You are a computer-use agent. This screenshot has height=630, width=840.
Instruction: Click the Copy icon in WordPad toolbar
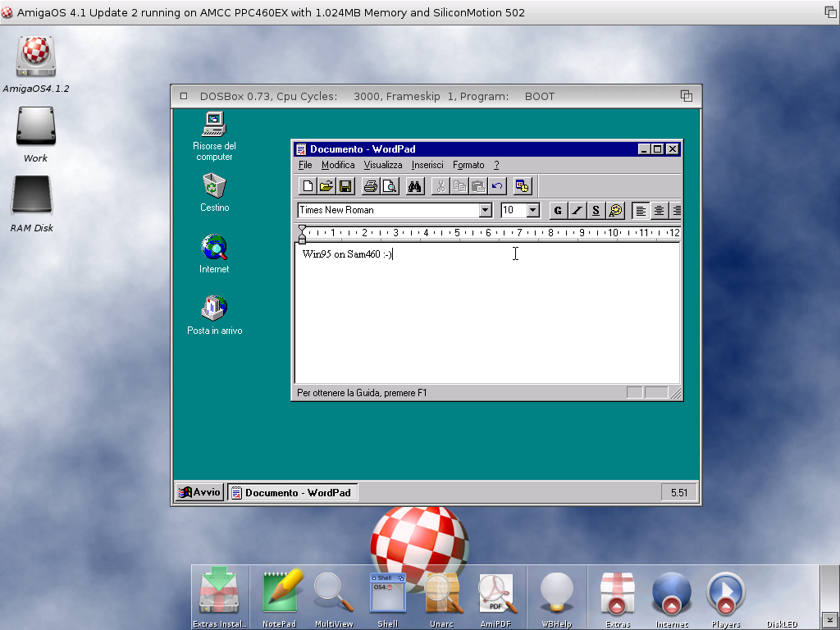click(459, 186)
